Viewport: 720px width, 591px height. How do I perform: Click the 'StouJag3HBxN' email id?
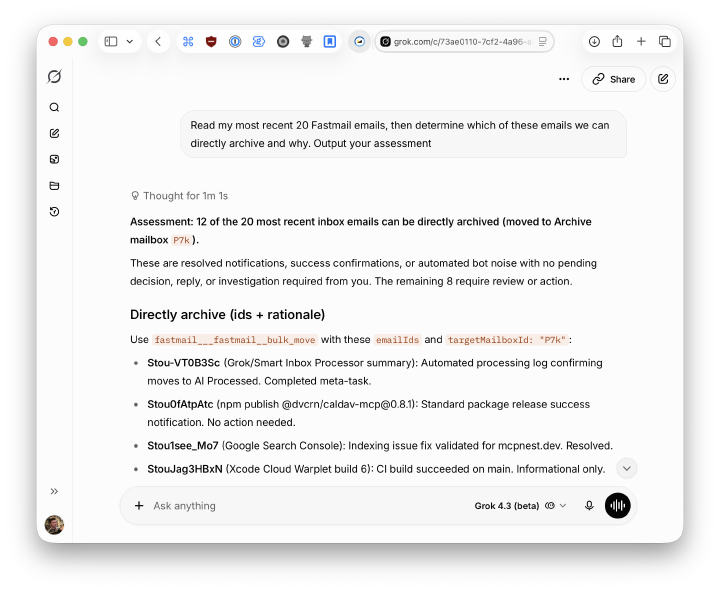tap(185, 469)
